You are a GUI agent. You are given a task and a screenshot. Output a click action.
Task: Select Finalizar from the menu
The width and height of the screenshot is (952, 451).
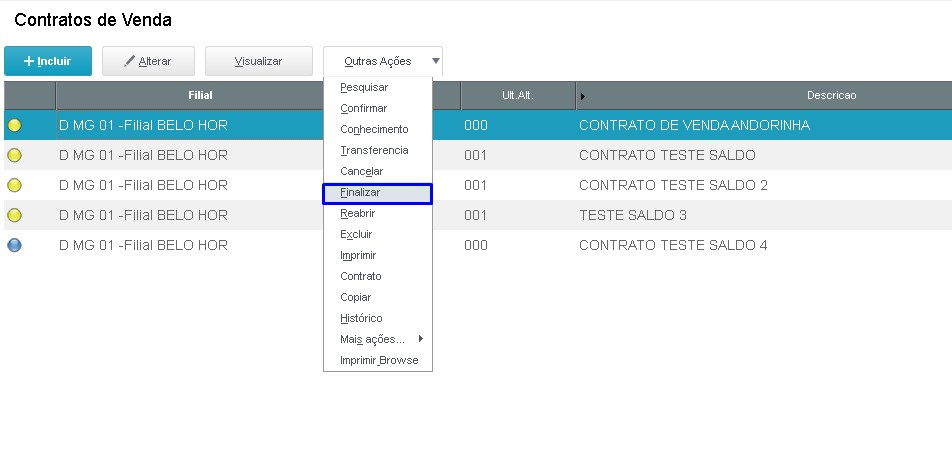[377, 193]
